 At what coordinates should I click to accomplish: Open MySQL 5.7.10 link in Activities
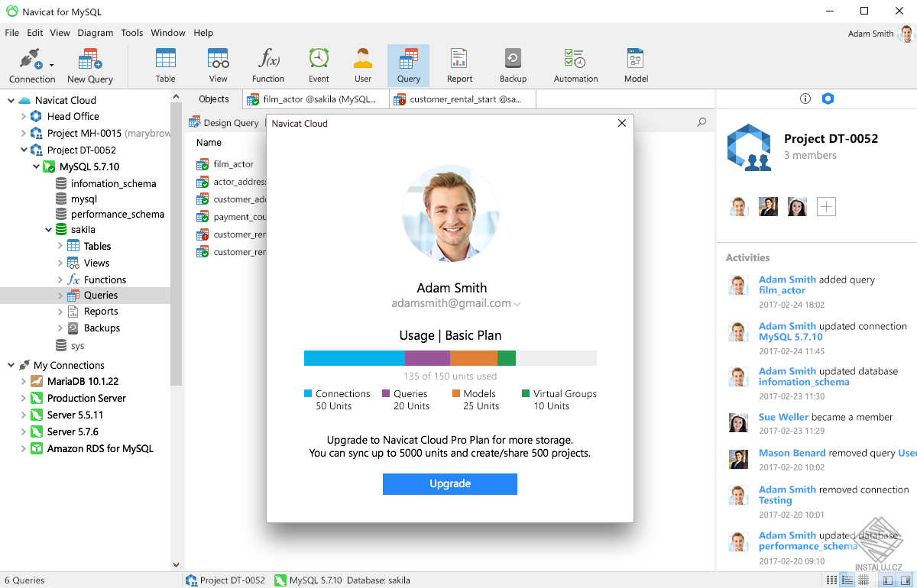(x=790, y=337)
